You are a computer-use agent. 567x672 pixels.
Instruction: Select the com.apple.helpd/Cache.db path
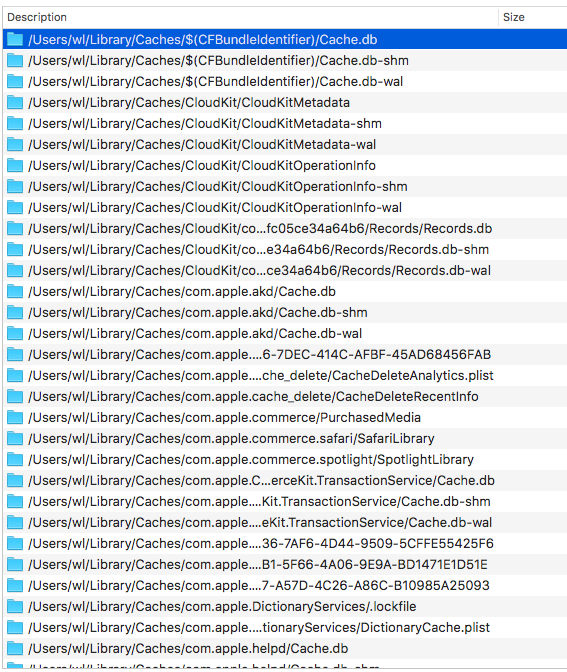point(188,649)
